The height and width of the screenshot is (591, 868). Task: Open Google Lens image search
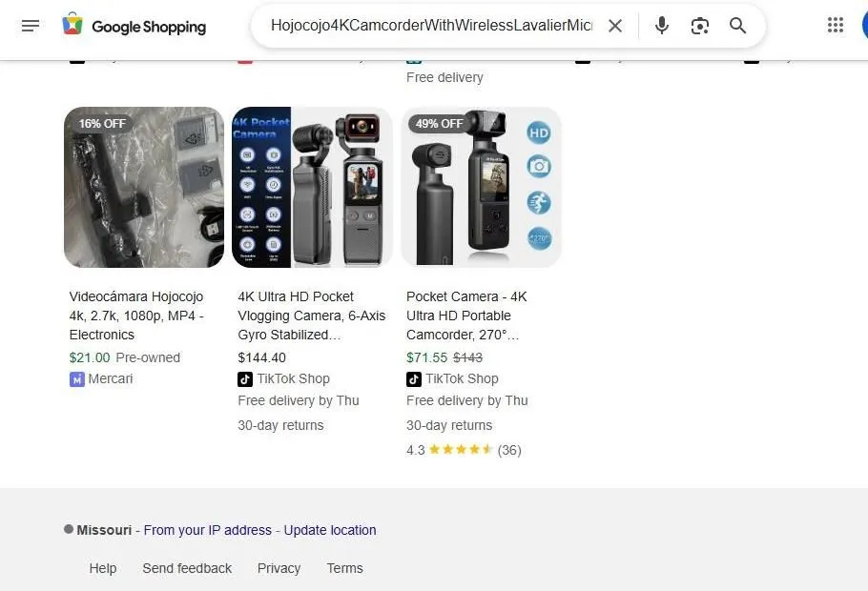699,26
